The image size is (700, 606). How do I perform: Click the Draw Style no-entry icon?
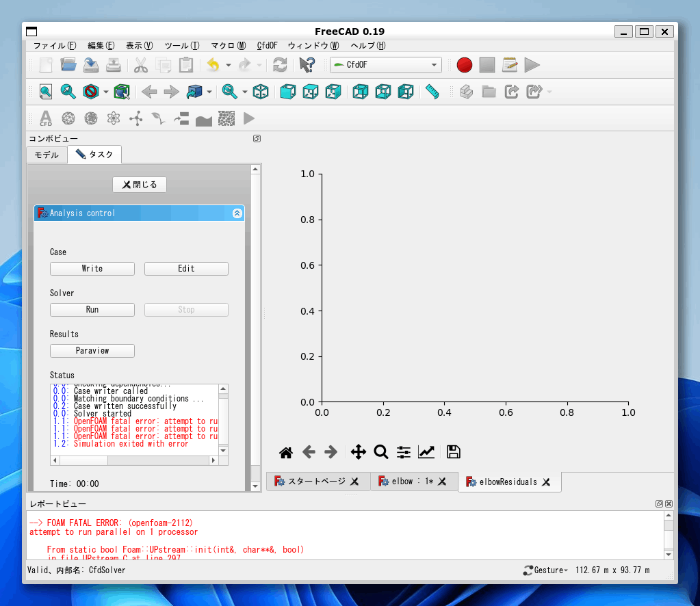90,92
